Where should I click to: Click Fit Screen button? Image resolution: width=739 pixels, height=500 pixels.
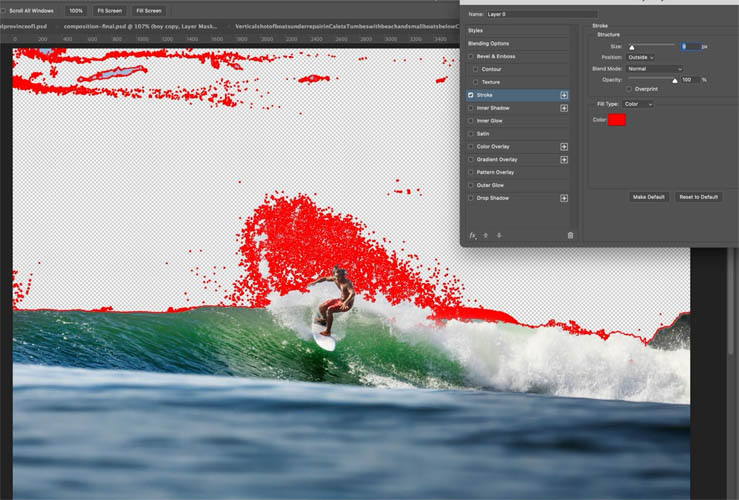click(109, 10)
